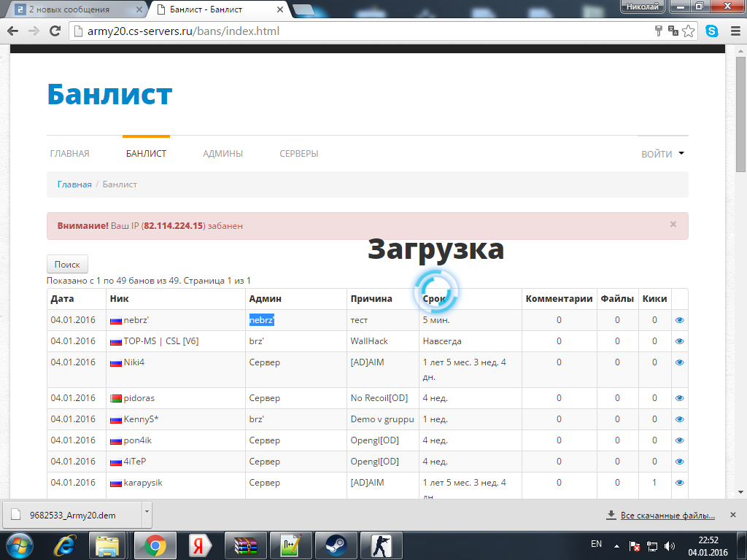Open Windows Explorer folder on taskbar
747x560 pixels.
(107, 545)
